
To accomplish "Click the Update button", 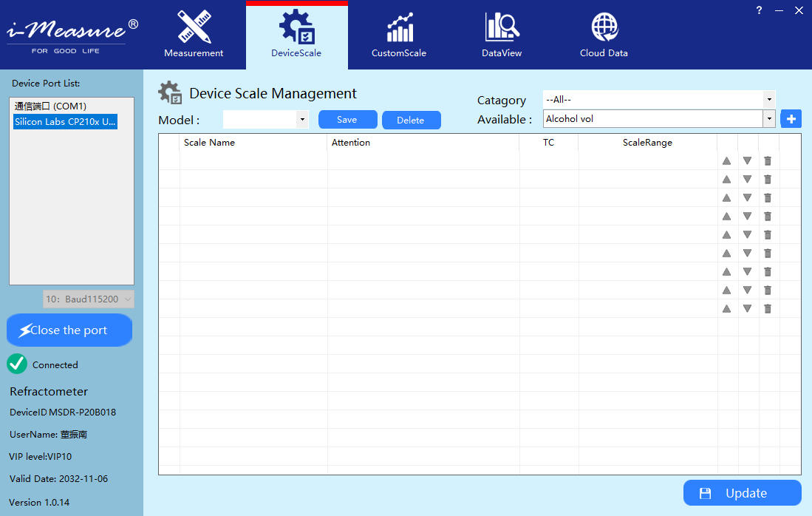I will click(742, 493).
